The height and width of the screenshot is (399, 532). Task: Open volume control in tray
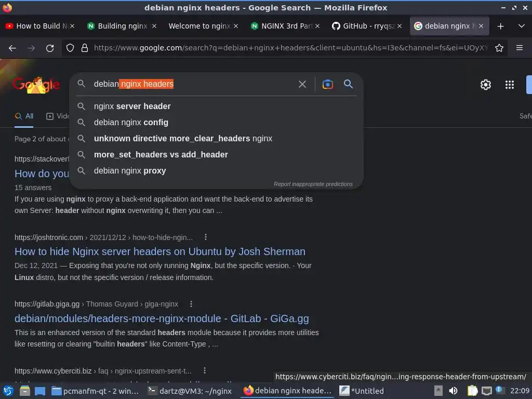(x=453, y=391)
